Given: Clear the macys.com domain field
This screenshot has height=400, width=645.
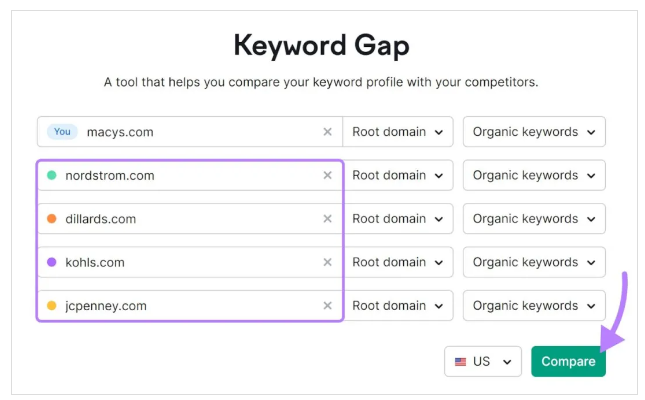Looking at the screenshot, I should (x=327, y=132).
